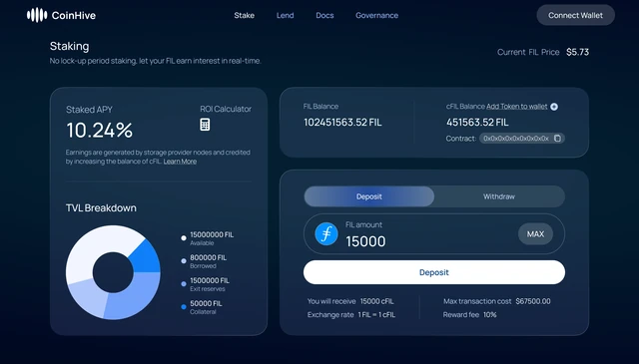Open the Docs navigation link
This screenshot has height=364, width=639.
(324, 16)
